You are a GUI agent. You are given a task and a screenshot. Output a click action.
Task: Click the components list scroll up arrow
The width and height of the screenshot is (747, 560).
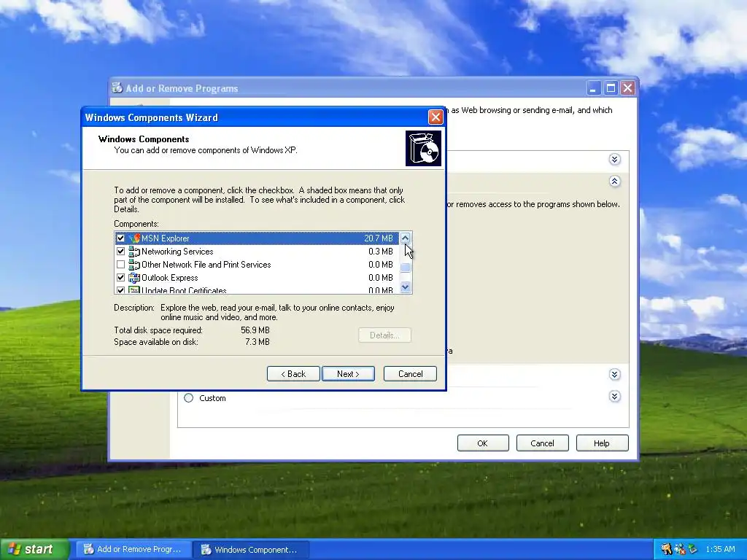click(406, 238)
